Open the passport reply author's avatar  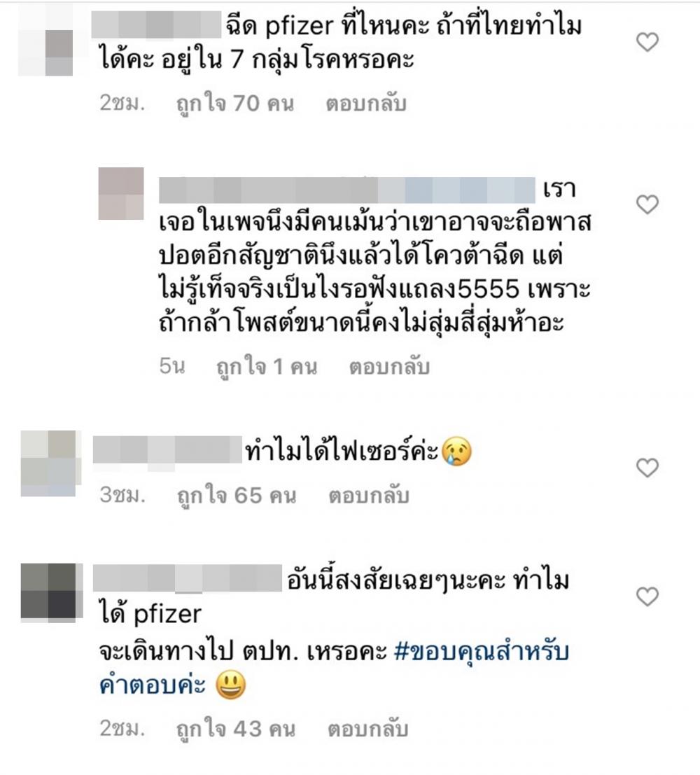tap(121, 193)
